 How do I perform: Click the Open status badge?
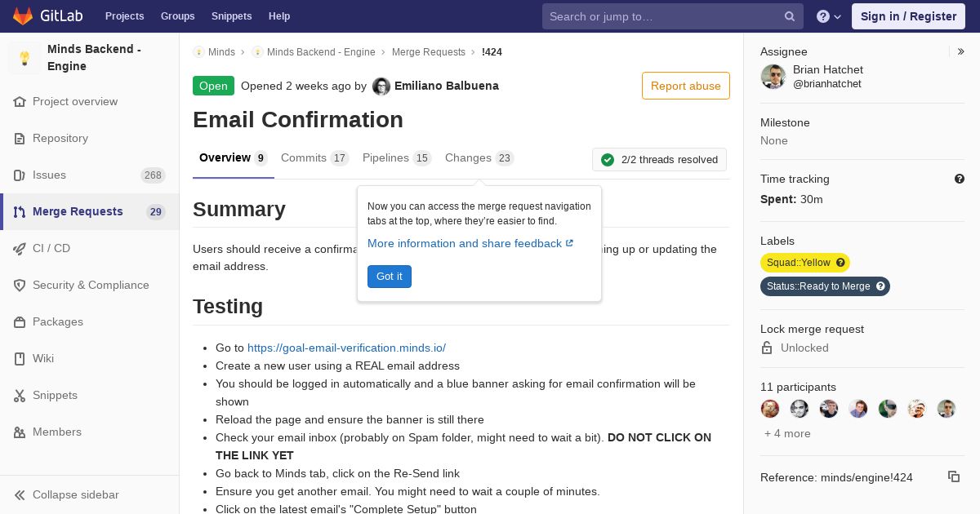pyautogui.click(x=213, y=86)
